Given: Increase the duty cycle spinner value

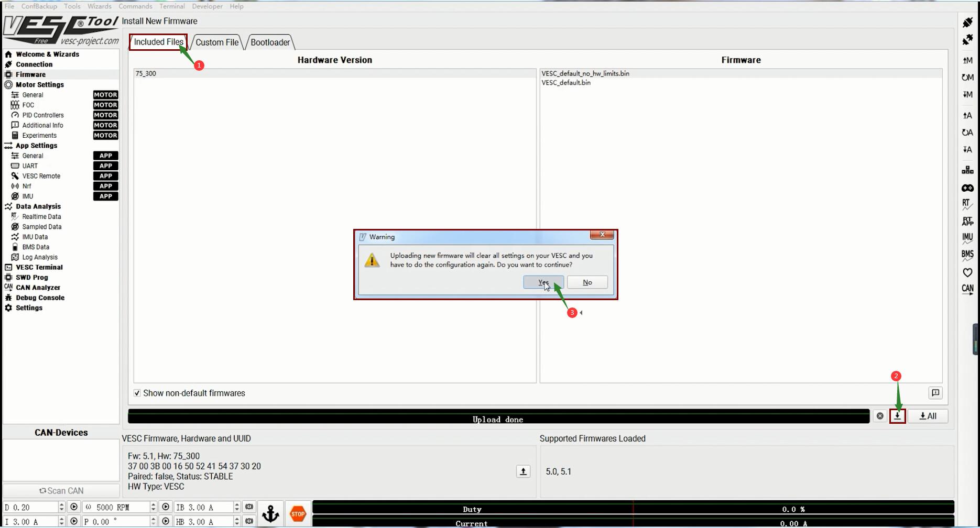Looking at the screenshot, I should point(61,504).
